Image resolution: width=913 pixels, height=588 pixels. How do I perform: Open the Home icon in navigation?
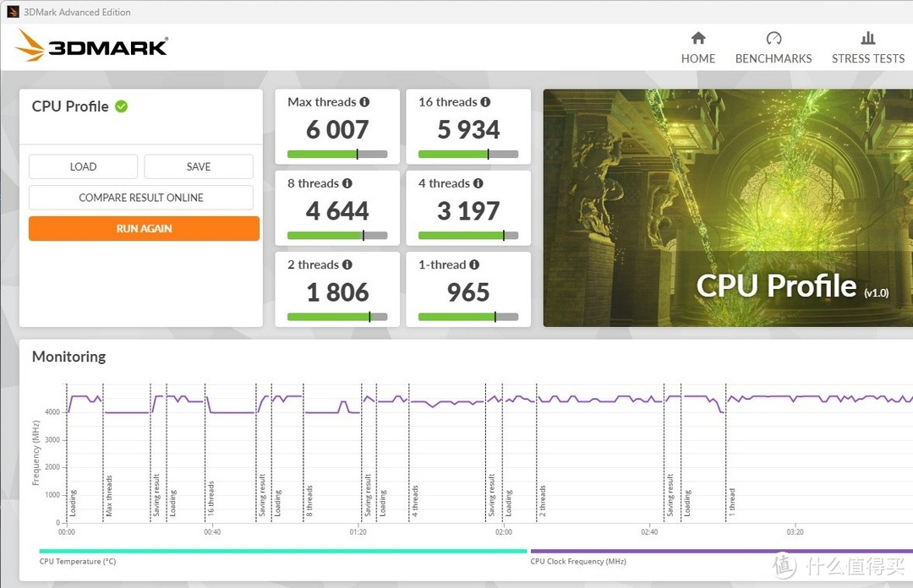coord(698,38)
